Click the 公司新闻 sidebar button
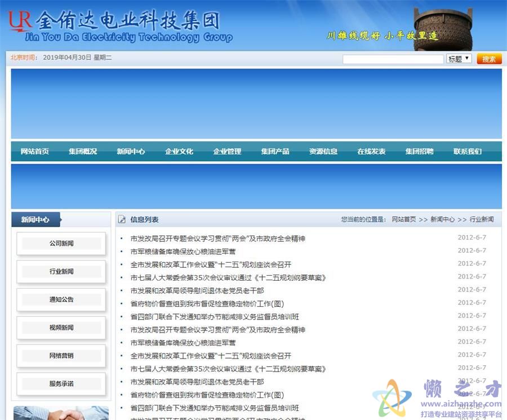 (x=61, y=244)
